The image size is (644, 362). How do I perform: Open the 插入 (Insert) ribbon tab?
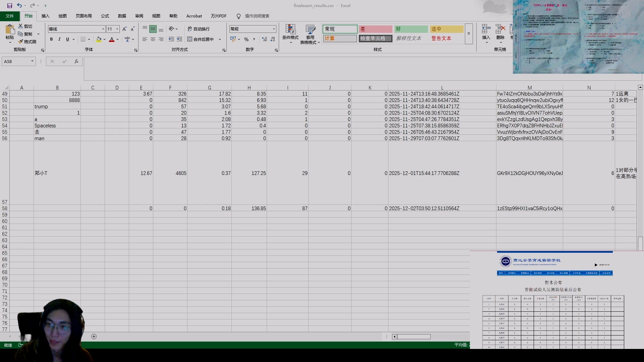click(x=45, y=16)
